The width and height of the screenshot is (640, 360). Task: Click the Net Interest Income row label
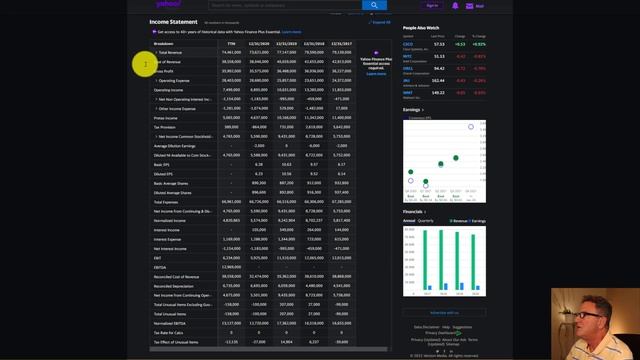[x=170, y=249]
